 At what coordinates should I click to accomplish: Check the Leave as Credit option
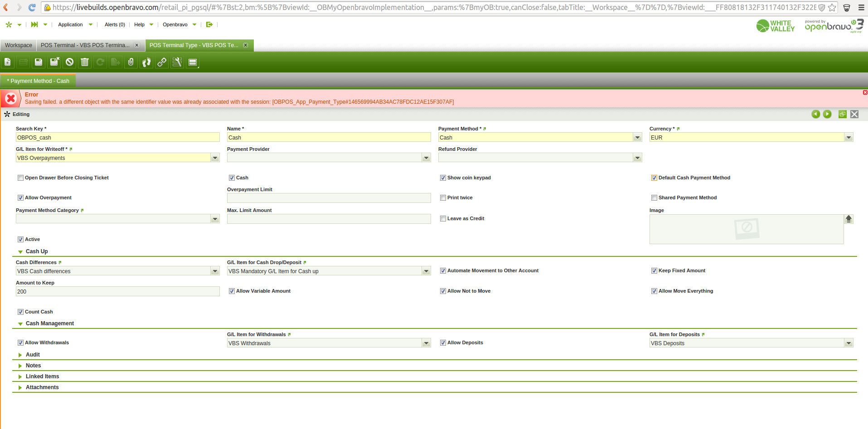tap(443, 219)
